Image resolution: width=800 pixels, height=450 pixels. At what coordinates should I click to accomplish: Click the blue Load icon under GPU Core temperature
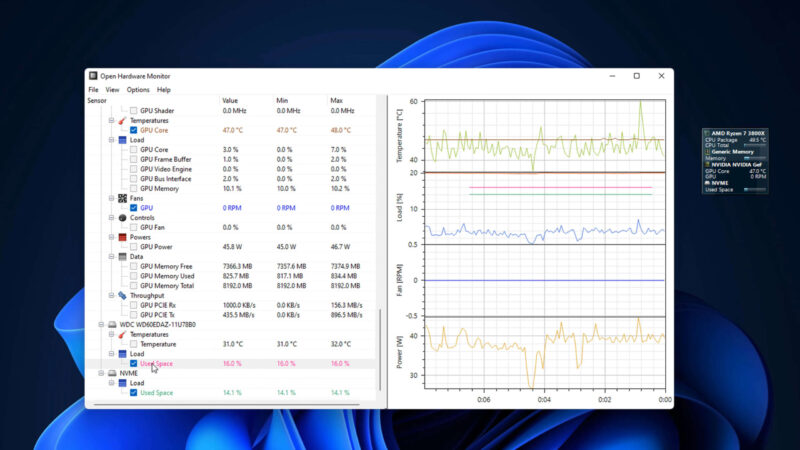click(122, 140)
